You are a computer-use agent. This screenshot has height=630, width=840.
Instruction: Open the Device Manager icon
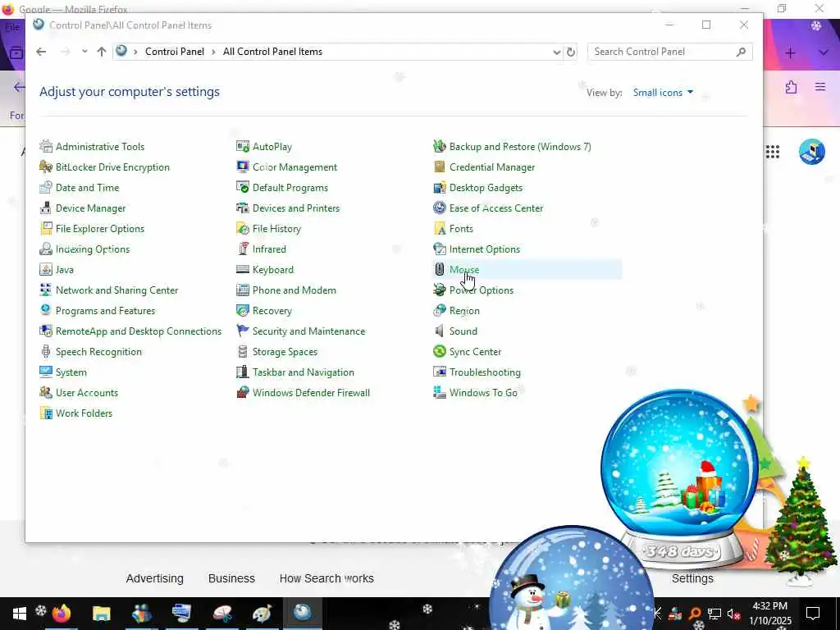click(46, 208)
